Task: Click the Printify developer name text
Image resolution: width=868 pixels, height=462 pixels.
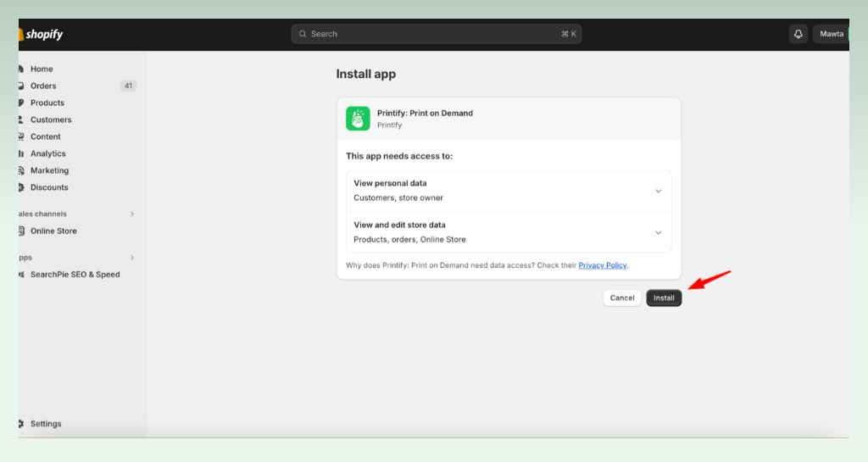Action: point(390,125)
